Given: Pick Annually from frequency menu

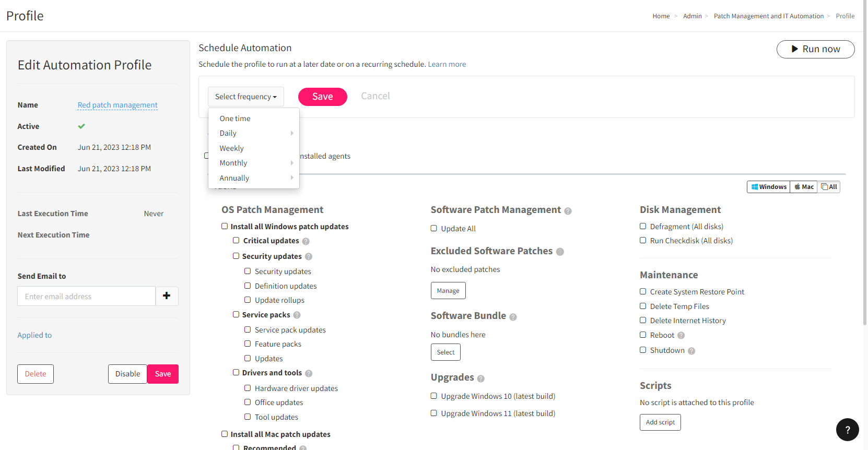Looking at the screenshot, I should click(x=254, y=178).
